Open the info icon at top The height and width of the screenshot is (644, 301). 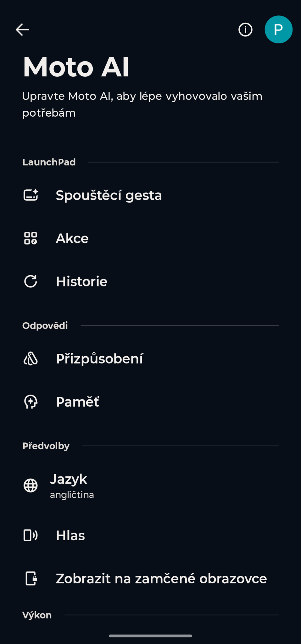[x=245, y=30]
